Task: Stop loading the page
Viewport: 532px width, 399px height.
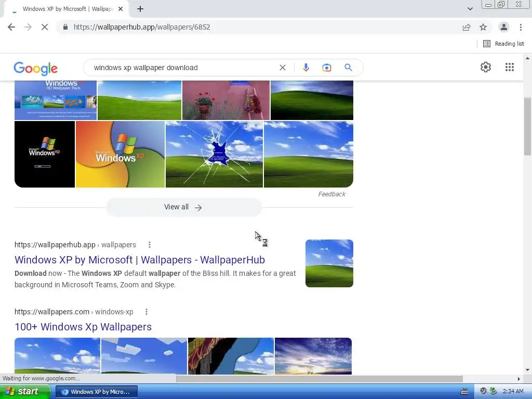Action: click(x=45, y=27)
